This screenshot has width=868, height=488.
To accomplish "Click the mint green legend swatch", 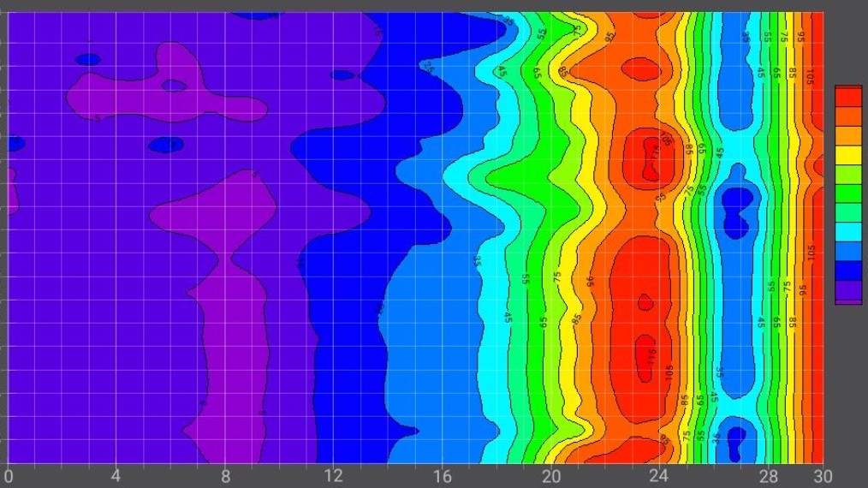I will (848, 212).
